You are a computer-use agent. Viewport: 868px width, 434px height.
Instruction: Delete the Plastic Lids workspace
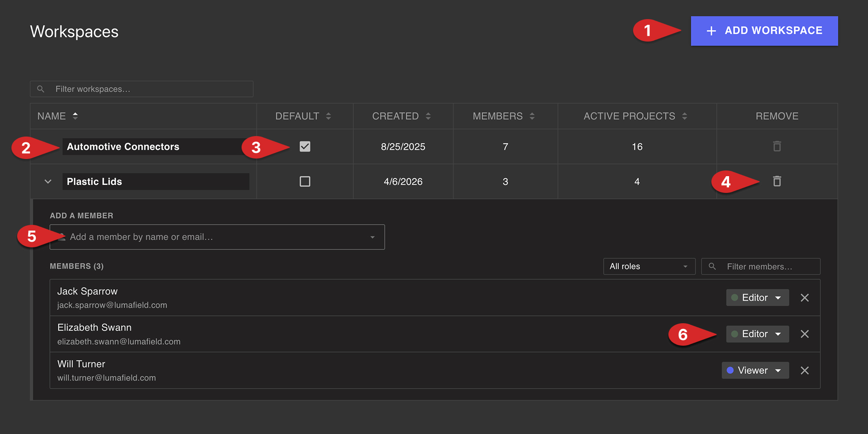[x=777, y=181]
